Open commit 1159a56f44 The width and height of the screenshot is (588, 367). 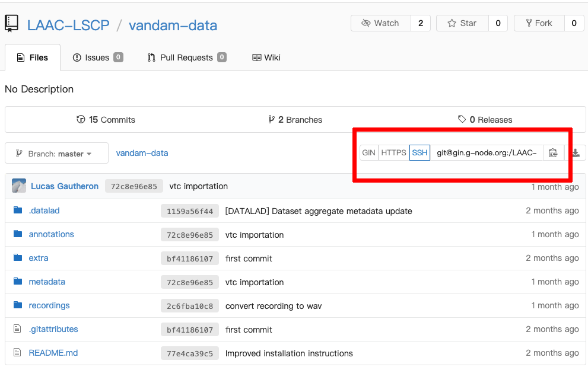point(190,211)
